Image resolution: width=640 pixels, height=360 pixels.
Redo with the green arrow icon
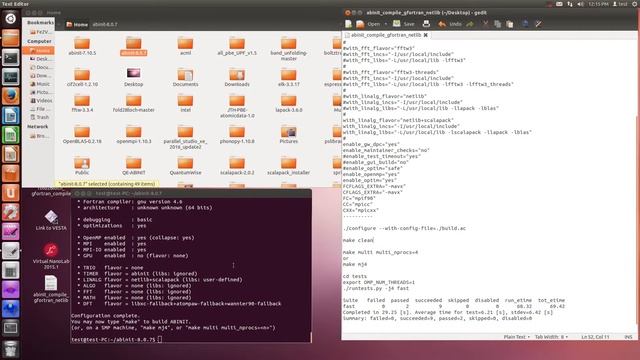click(x=470, y=24)
